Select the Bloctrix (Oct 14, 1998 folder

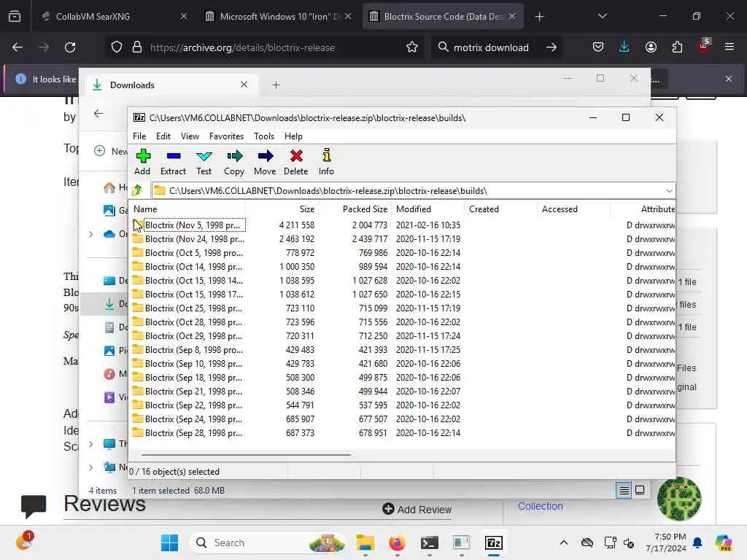(x=193, y=267)
